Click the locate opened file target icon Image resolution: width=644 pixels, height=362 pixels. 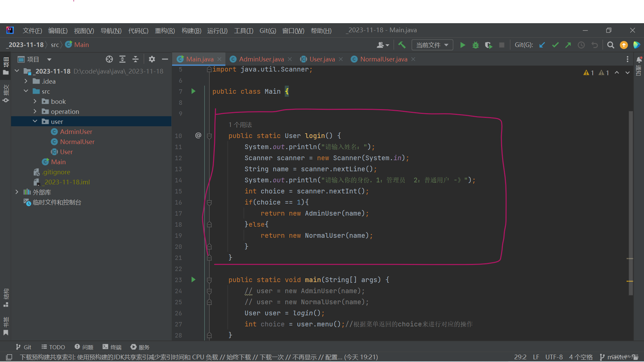click(x=109, y=59)
